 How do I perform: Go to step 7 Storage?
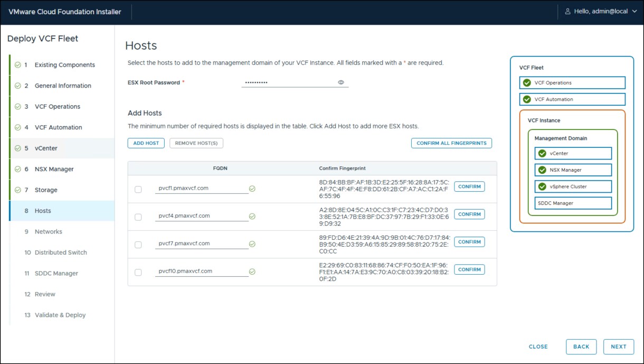62,190
